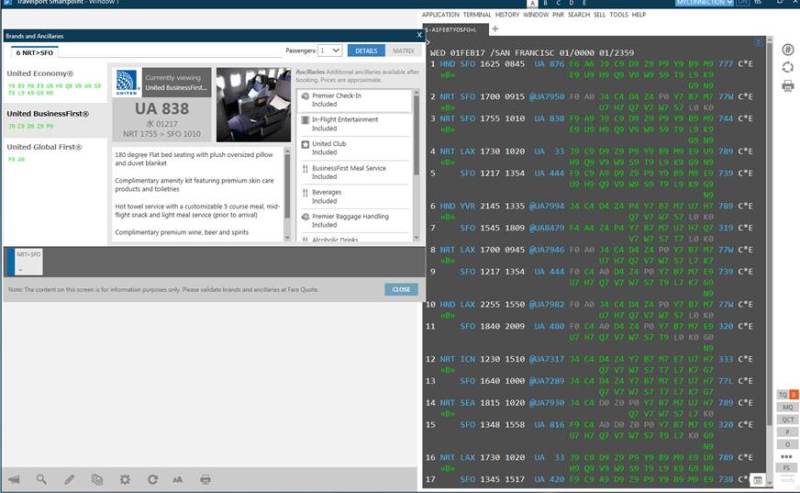The image size is (800, 493).
Task: Close the Brands and Ancillaries panel with X
Action: click(419, 35)
